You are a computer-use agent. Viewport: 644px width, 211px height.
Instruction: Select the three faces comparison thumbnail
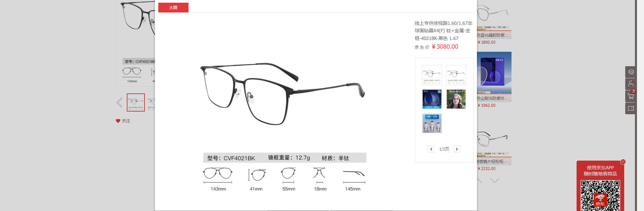point(432,123)
